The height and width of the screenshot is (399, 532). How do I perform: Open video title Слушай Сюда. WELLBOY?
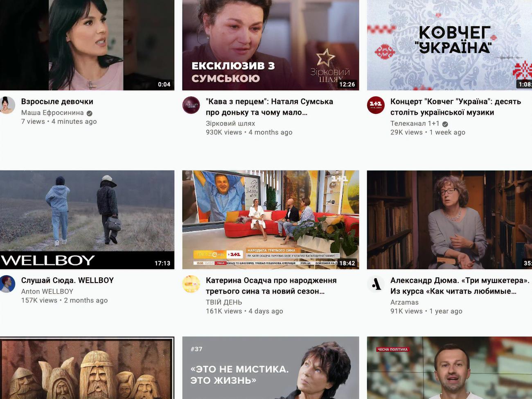(68, 281)
